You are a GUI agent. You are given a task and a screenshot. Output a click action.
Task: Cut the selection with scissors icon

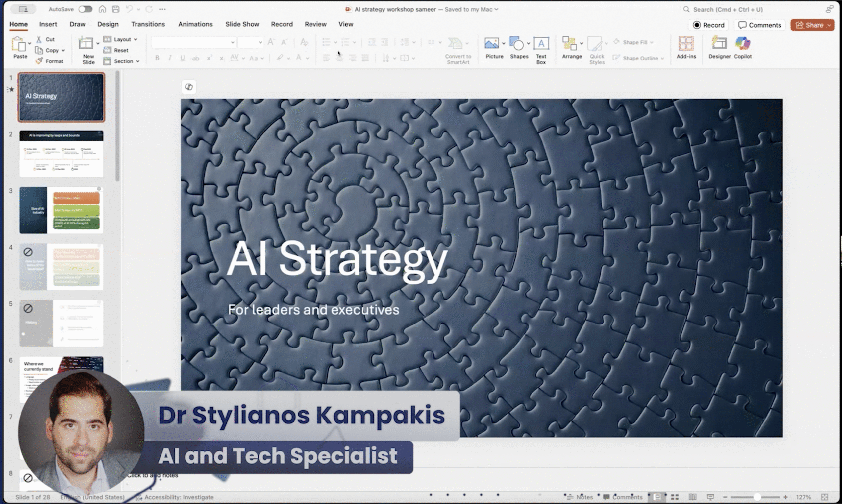point(39,39)
